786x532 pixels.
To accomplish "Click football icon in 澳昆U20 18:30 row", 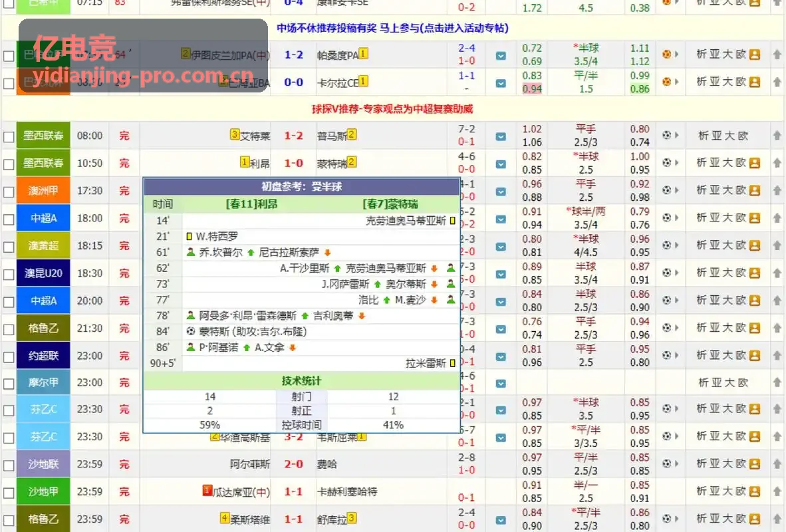I will 667,273.
